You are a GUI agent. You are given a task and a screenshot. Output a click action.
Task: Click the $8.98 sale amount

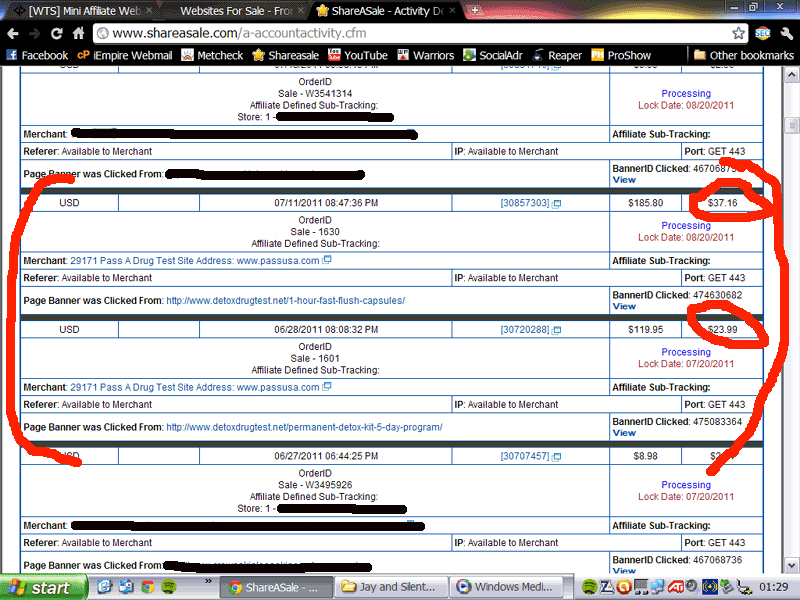point(645,456)
